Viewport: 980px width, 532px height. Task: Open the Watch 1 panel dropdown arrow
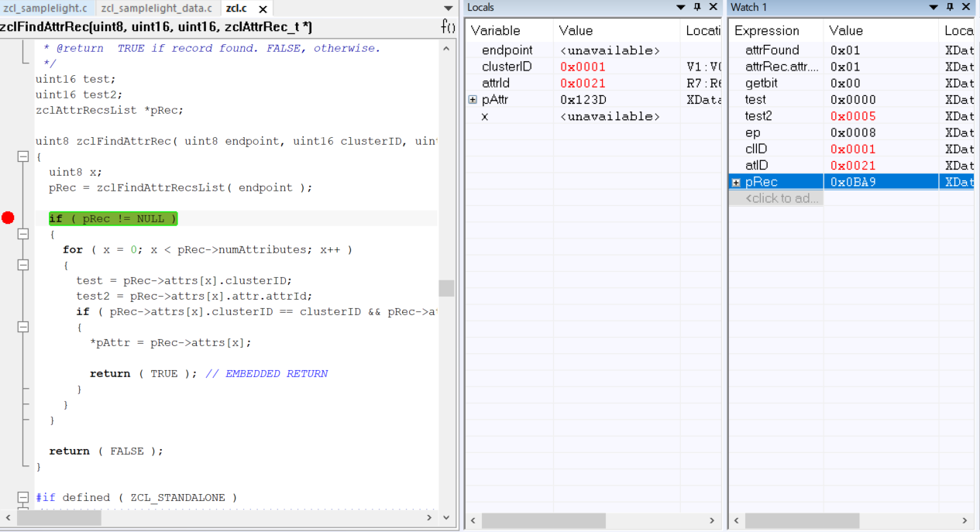tap(934, 7)
